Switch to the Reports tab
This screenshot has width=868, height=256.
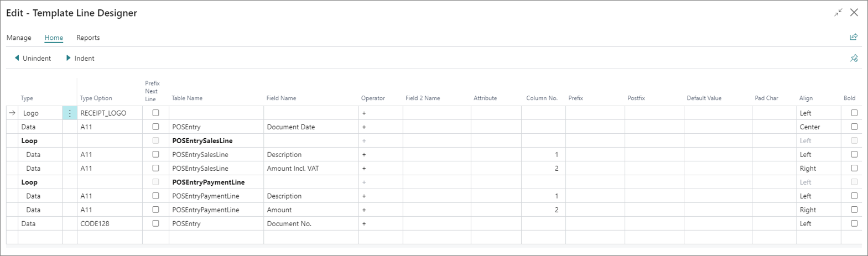point(88,38)
